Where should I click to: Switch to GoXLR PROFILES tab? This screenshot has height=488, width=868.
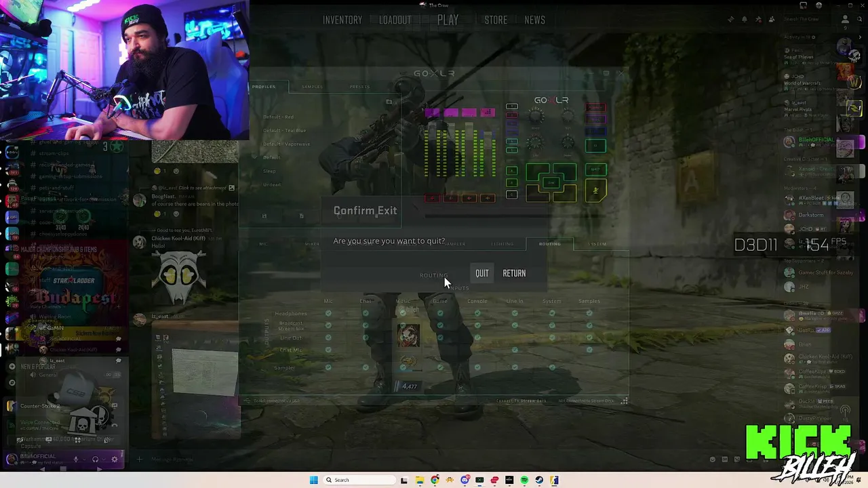tap(264, 87)
